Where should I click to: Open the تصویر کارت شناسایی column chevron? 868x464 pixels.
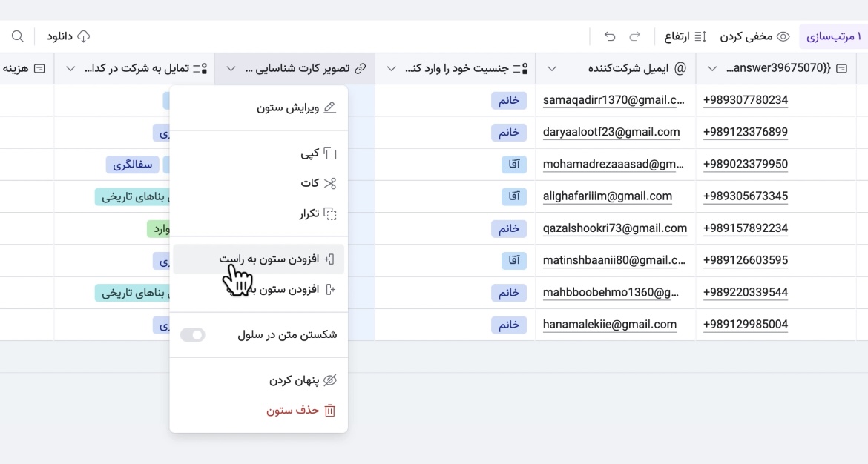click(231, 69)
